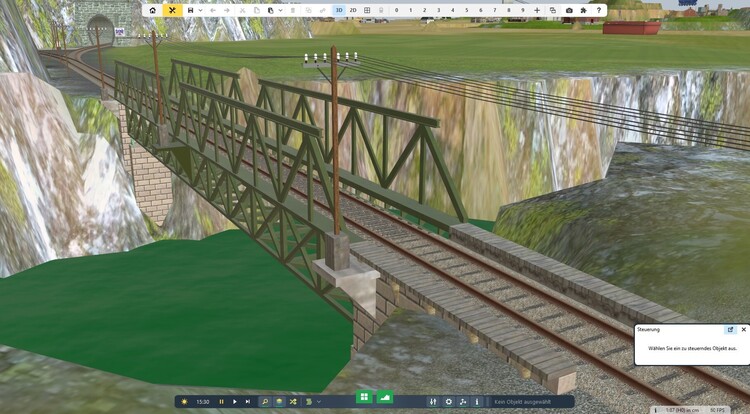Pop out the Steuerung panel

click(x=730, y=329)
